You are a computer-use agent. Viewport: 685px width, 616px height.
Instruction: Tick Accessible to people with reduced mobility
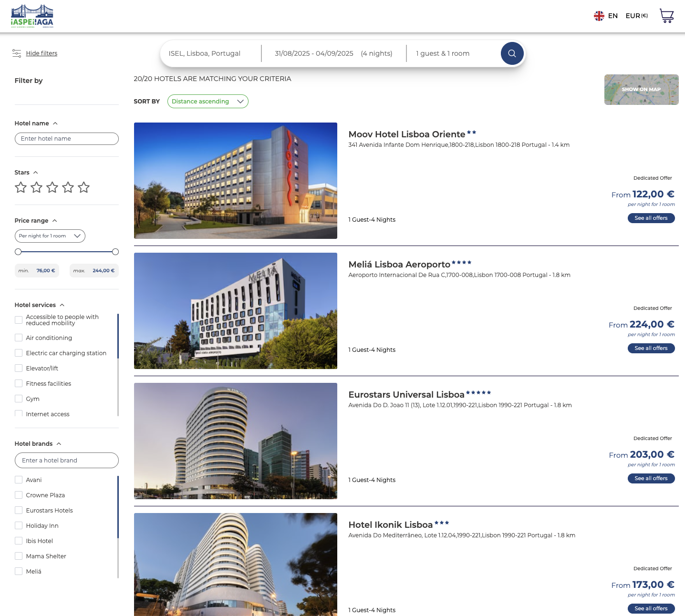coord(19,320)
